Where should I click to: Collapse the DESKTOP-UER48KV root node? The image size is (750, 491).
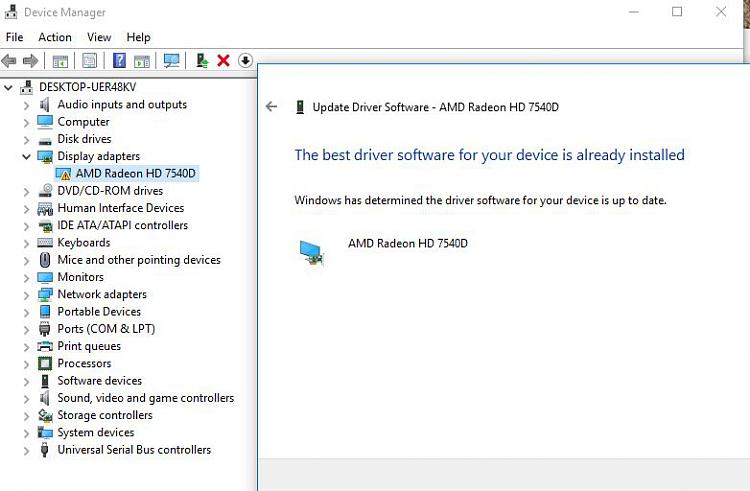click(8, 87)
